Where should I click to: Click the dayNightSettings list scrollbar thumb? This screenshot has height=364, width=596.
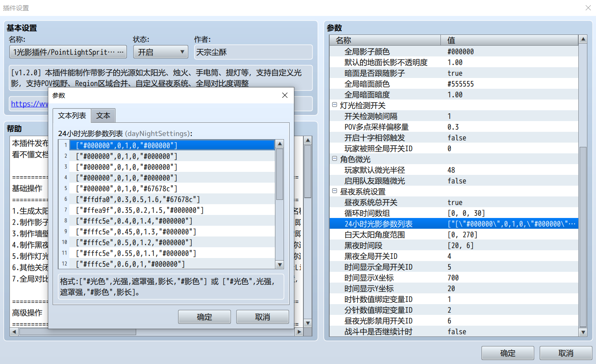point(280,174)
